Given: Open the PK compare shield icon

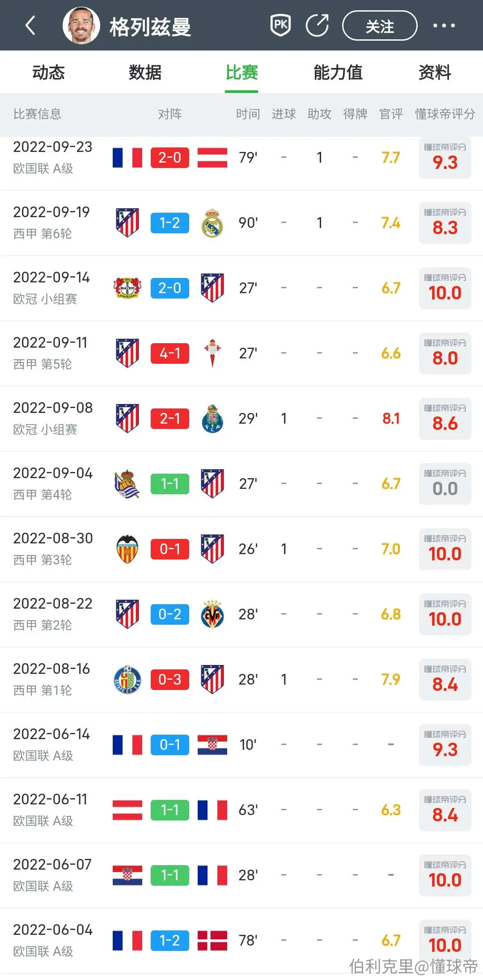Looking at the screenshot, I should (281, 25).
